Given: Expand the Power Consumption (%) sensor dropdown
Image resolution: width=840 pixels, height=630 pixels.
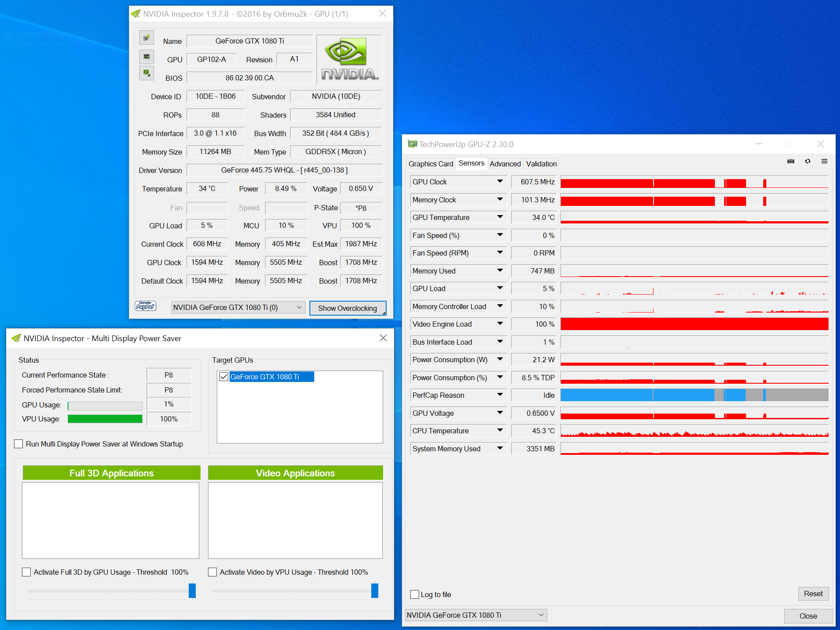Looking at the screenshot, I should coord(500,377).
